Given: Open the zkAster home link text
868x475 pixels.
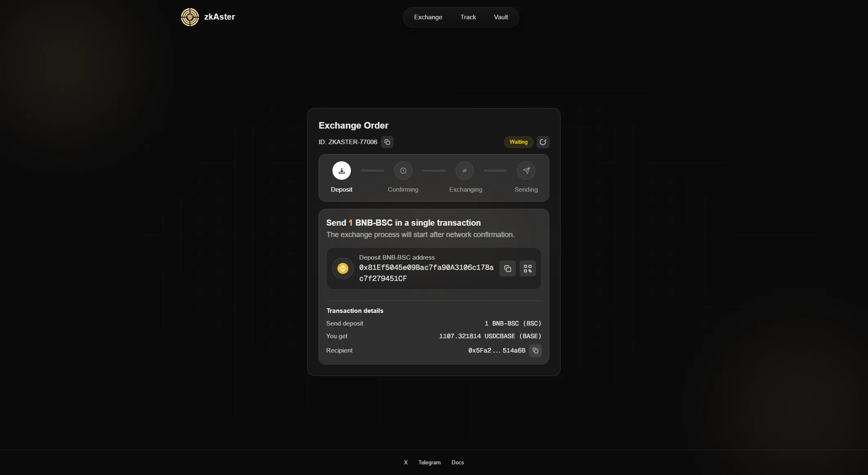Looking at the screenshot, I should click(219, 17).
